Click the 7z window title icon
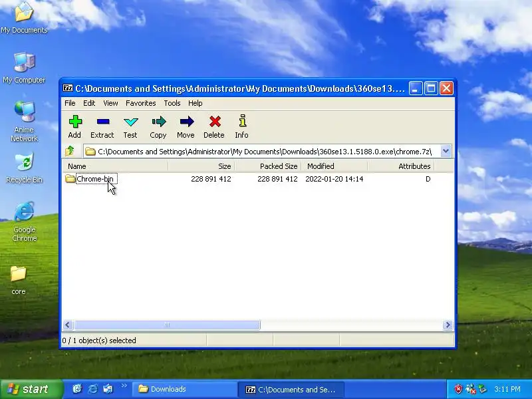532x399 pixels. tap(68, 88)
